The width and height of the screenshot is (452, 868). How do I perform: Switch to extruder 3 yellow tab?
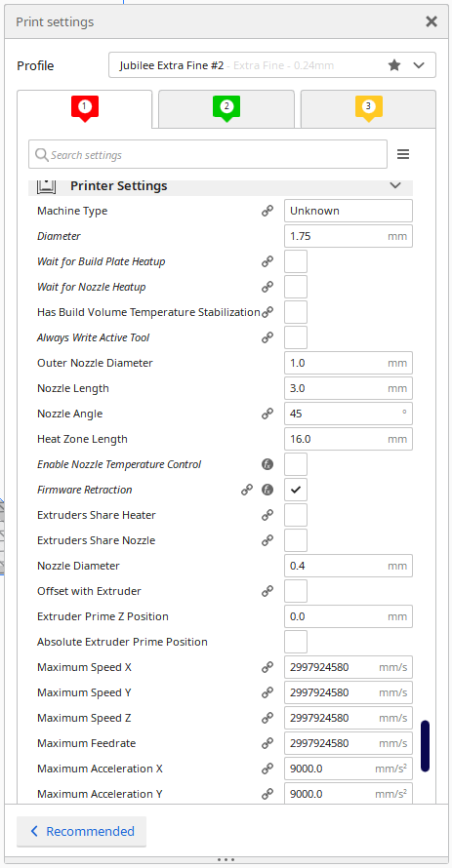pos(368,108)
